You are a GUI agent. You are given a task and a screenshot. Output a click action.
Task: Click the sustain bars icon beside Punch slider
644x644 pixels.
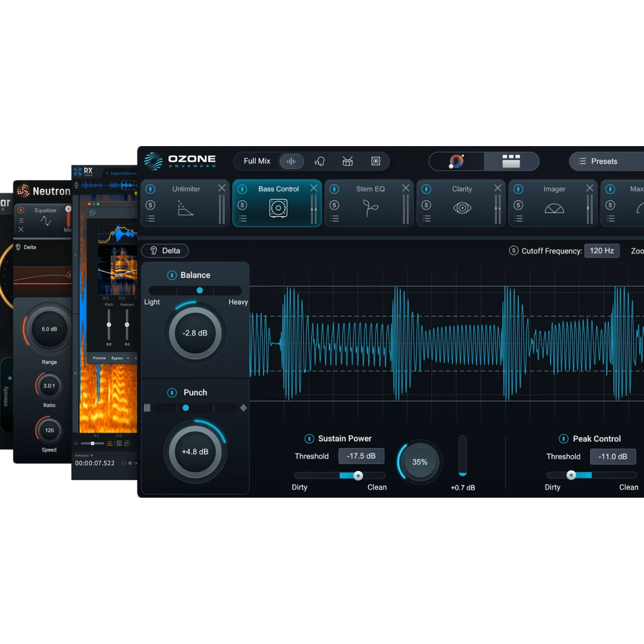[x=147, y=408]
